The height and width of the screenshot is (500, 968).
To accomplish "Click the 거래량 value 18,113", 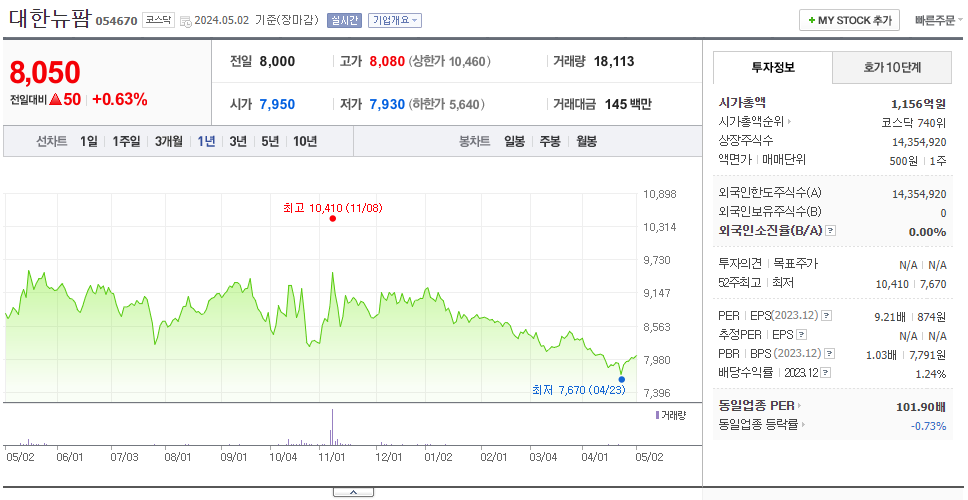I will coord(614,61).
